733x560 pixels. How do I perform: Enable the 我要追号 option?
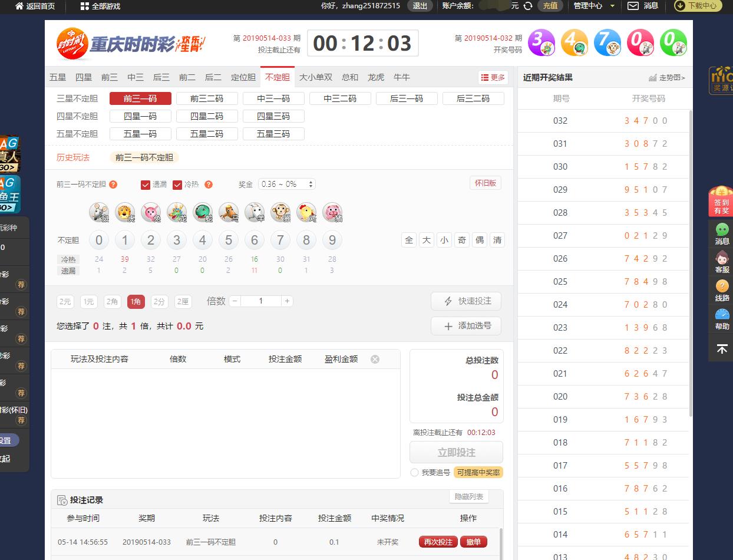[x=415, y=473]
